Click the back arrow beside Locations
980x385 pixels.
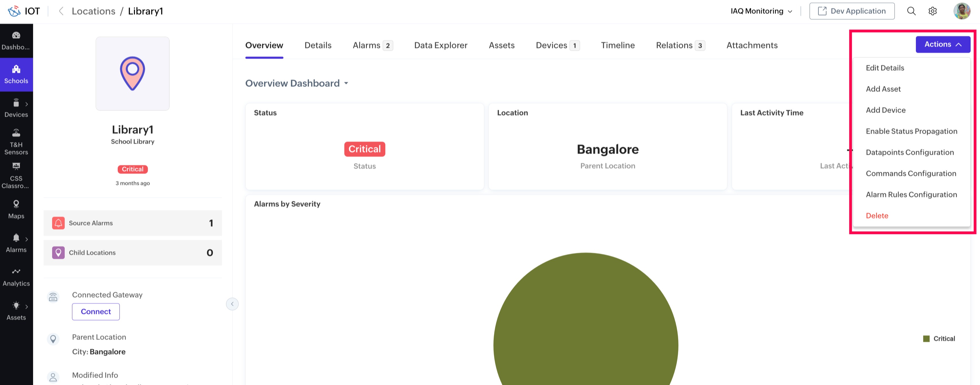[x=61, y=11]
